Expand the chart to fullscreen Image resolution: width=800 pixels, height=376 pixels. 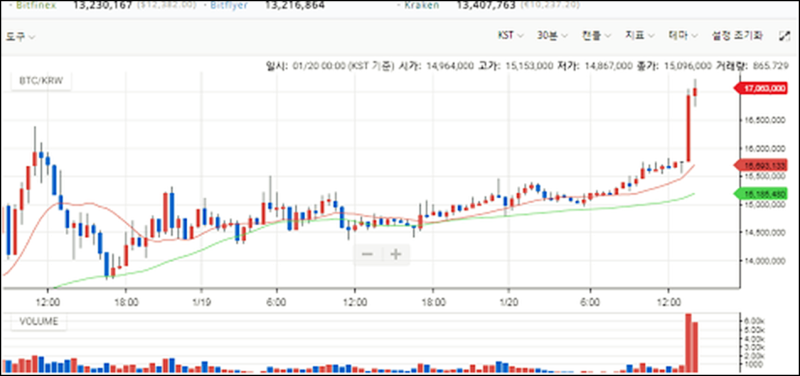tap(784, 36)
